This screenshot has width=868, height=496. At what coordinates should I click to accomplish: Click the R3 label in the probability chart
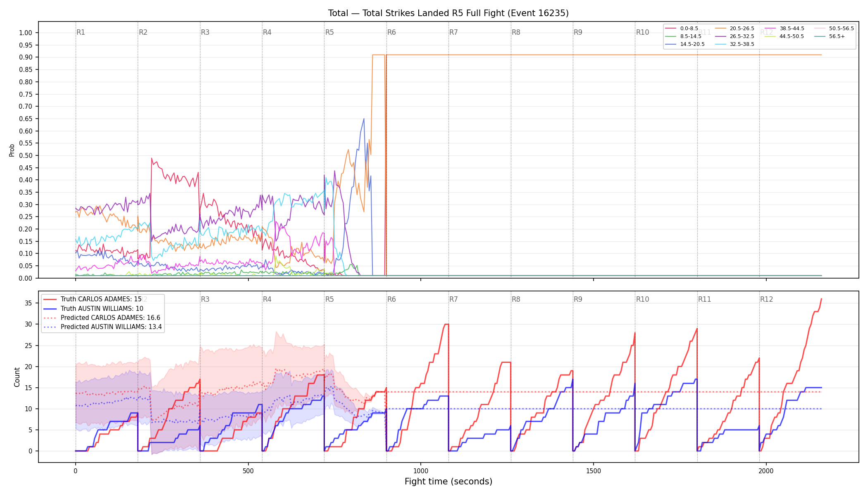pyautogui.click(x=205, y=32)
